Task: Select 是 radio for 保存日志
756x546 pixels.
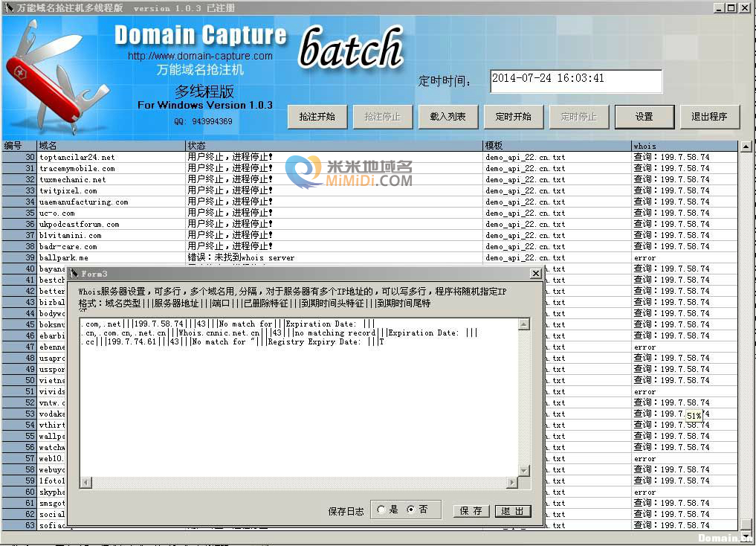Action: pyautogui.click(x=381, y=510)
